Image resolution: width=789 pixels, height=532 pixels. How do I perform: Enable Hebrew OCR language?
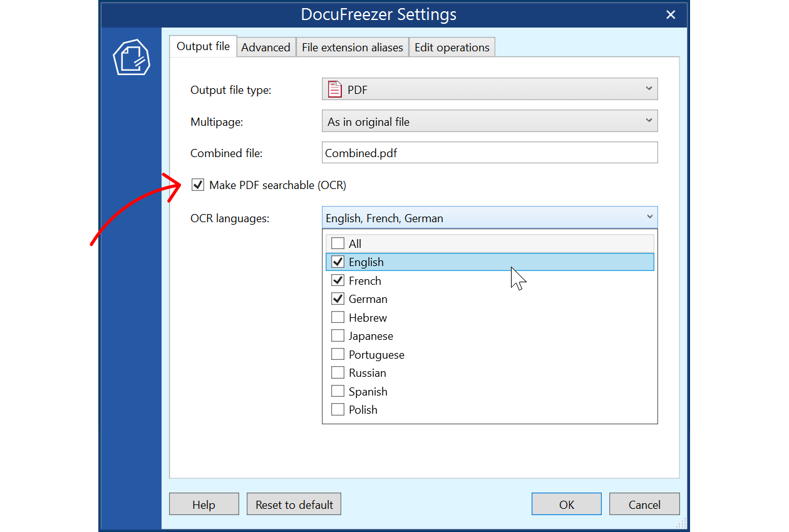338,317
